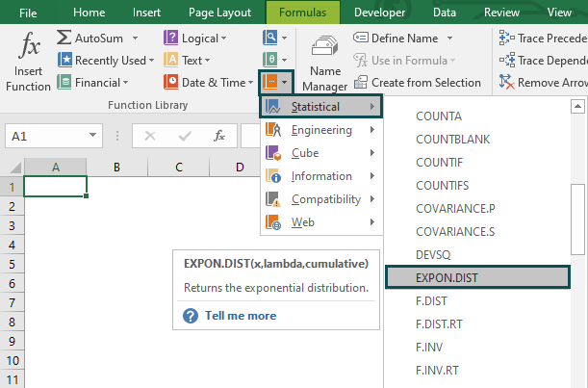Click the formula bar cancel X icon
Viewport: 588px width, 388px height.
point(150,136)
